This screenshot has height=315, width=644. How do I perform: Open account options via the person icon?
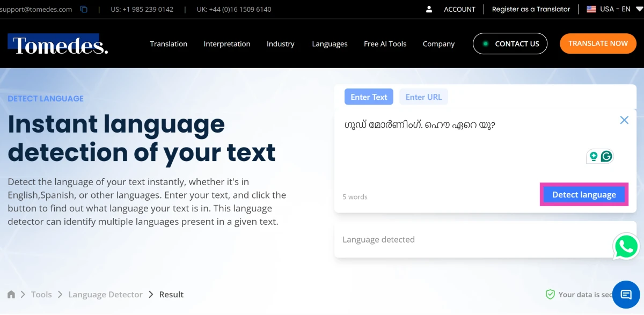point(428,9)
